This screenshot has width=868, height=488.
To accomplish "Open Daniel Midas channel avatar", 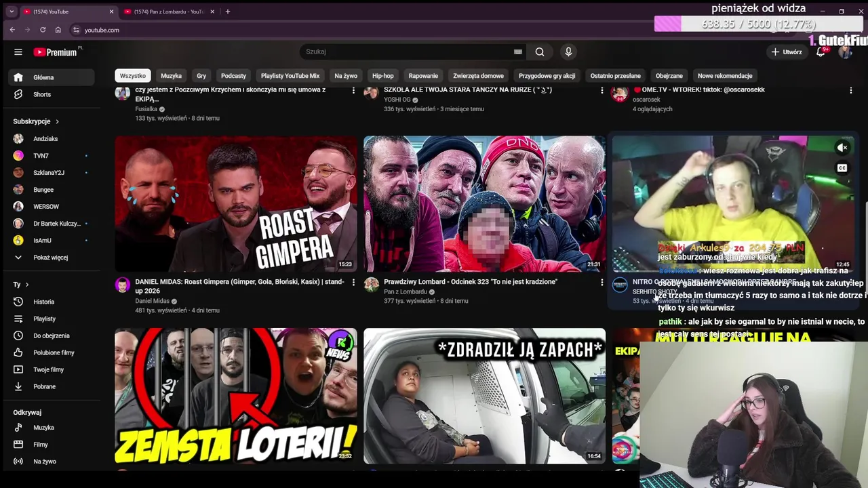I will [x=123, y=285].
